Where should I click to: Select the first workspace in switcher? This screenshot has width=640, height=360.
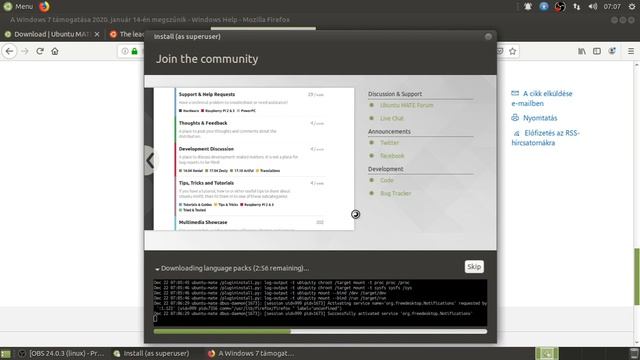pyautogui.click(x=547, y=353)
